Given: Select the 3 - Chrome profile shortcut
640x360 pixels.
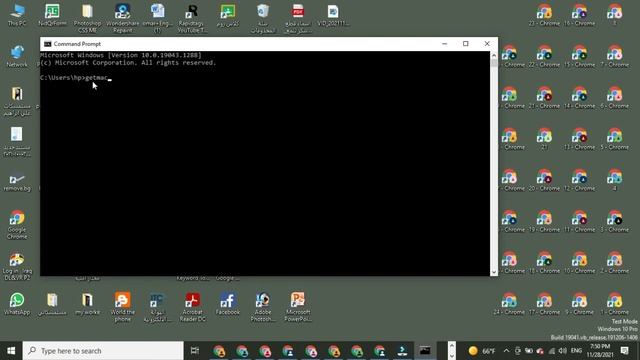Looking at the screenshot, I should pyautogui.click(x=614, y=222).
